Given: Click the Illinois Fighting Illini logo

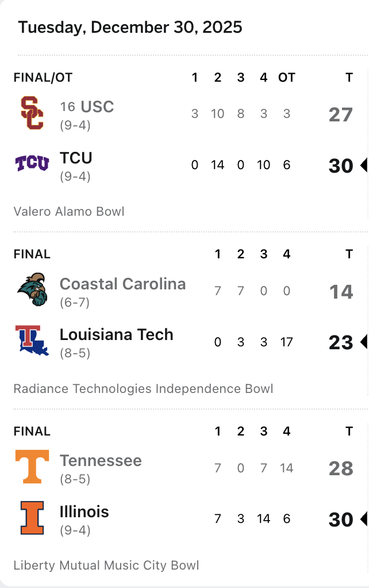Looking at the screenshot, I should pos(32,518).
